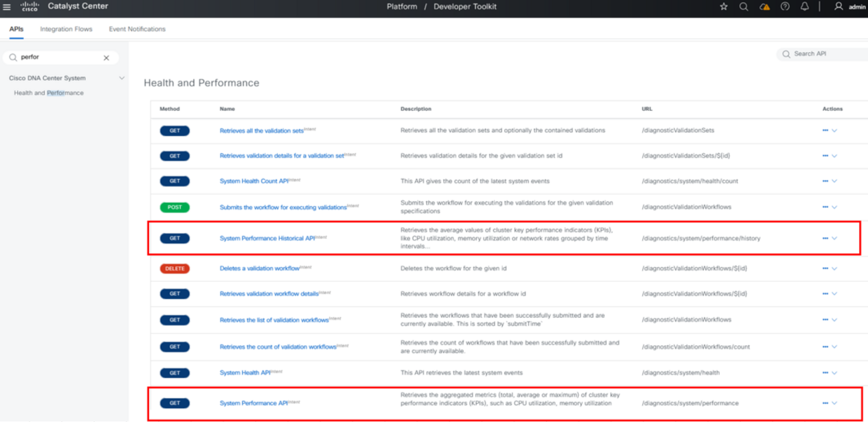Open more actions for Deletes a validation workflow
Image resolution: width=868 pixels, height=422 pixels.
coord(825,268)
